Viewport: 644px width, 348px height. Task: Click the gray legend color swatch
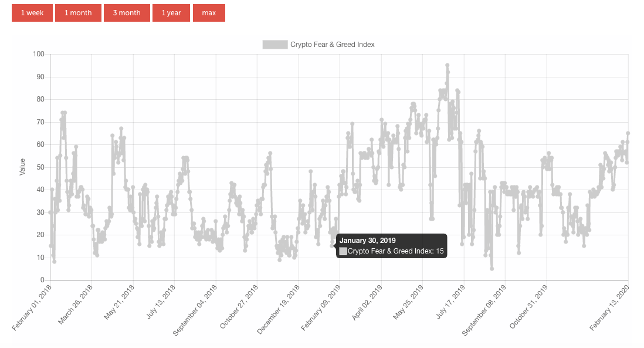tap(275, 44)
